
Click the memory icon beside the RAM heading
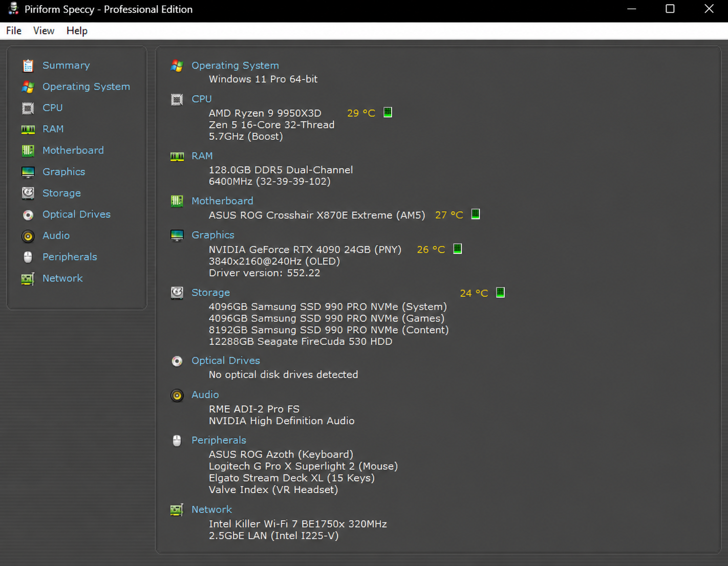177,157
